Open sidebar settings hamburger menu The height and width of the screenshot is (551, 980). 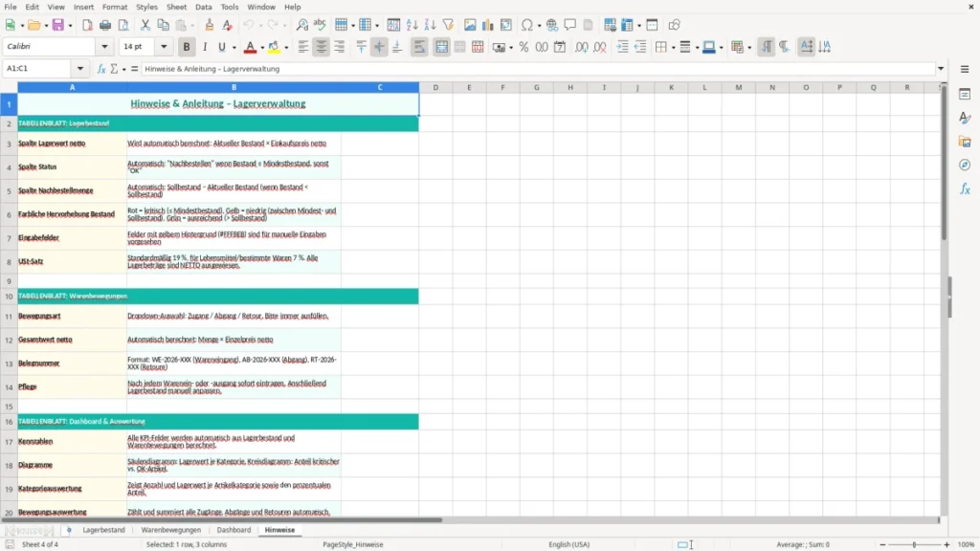click(965, 69)
